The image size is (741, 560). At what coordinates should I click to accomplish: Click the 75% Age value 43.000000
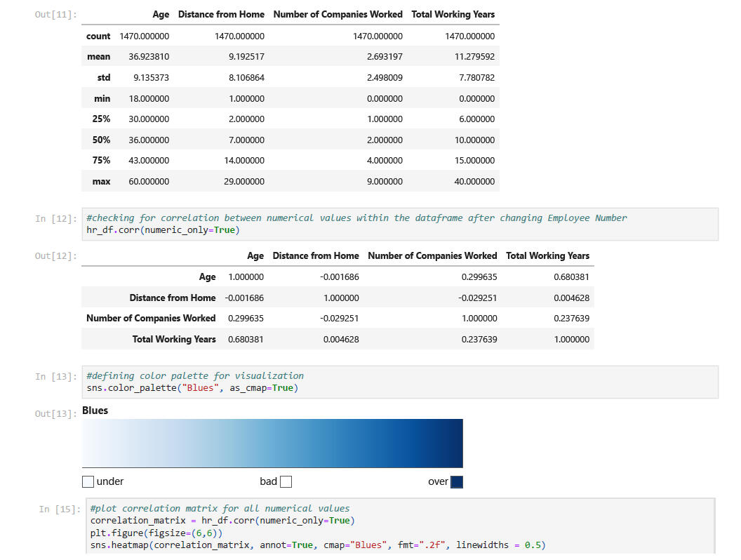[x=149, y=161]
